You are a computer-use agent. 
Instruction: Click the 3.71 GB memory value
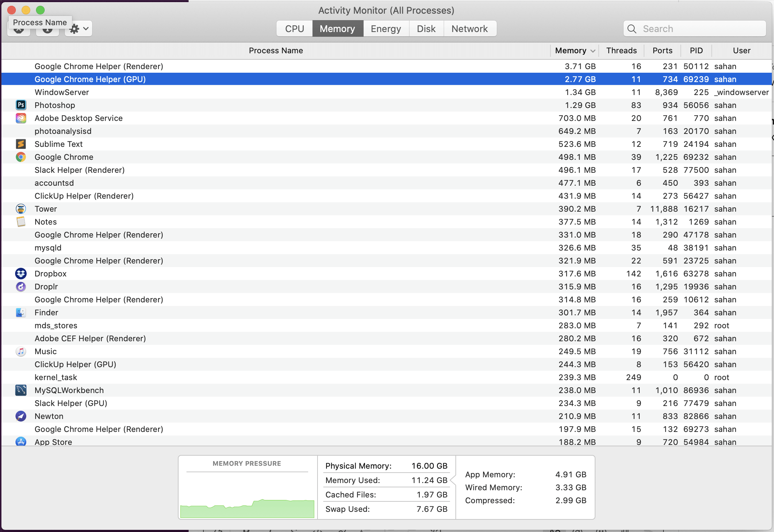tap(580, 66)
